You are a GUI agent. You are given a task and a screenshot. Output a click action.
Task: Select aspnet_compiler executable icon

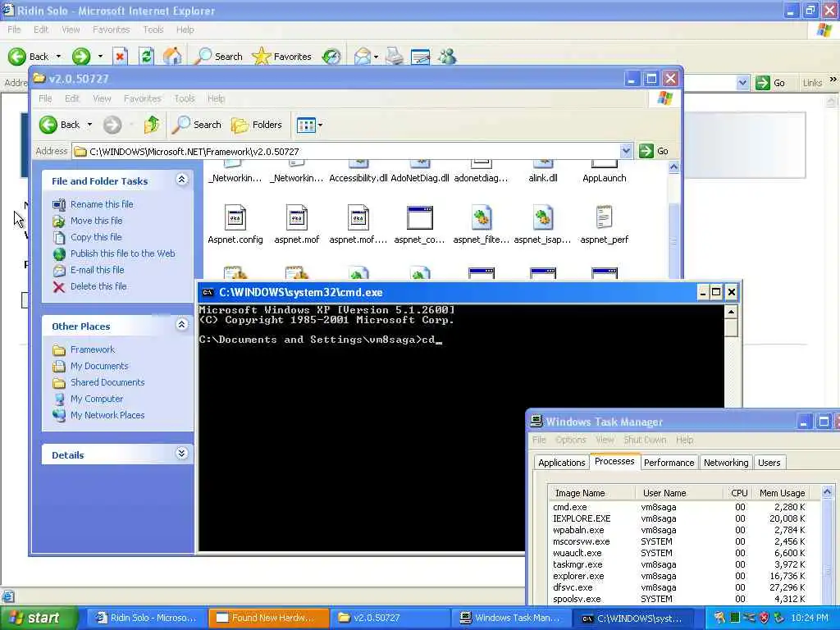coord(419,218)
